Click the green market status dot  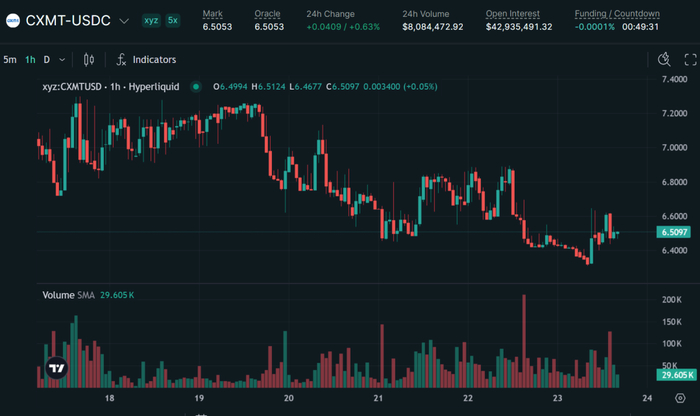196,87
